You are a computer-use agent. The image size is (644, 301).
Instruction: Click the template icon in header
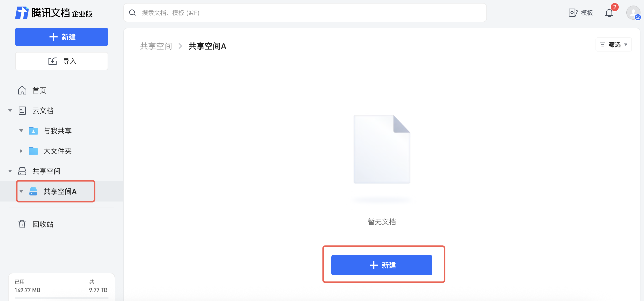coord(573,13)
